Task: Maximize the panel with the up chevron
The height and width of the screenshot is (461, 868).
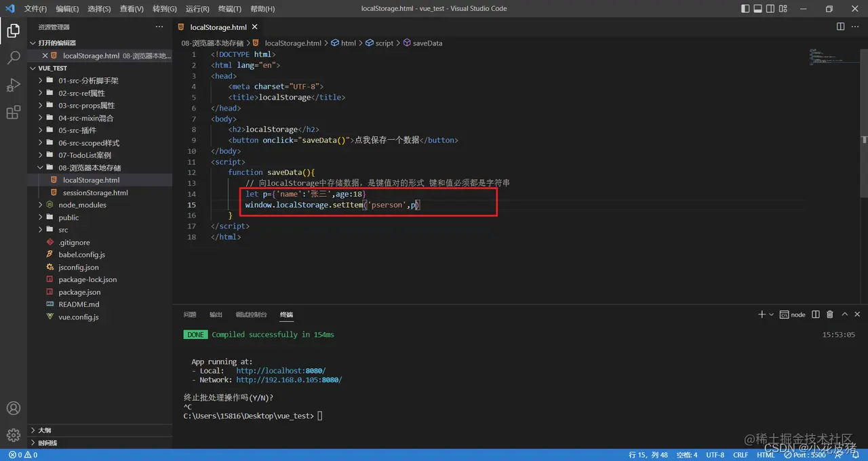Action: coord(845,315)
